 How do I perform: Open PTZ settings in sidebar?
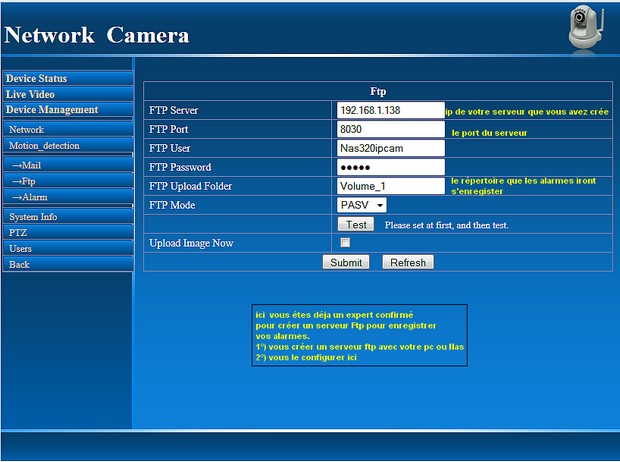[67, 232]
